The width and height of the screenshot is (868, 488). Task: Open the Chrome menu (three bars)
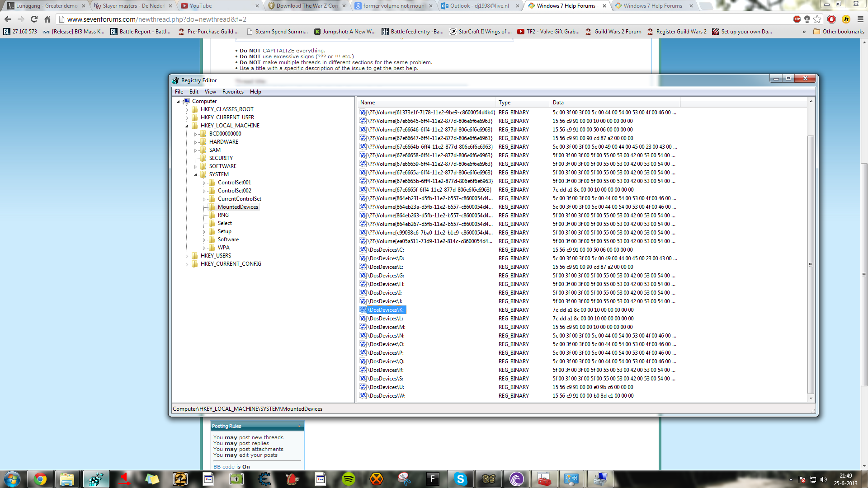pos(860,19)
